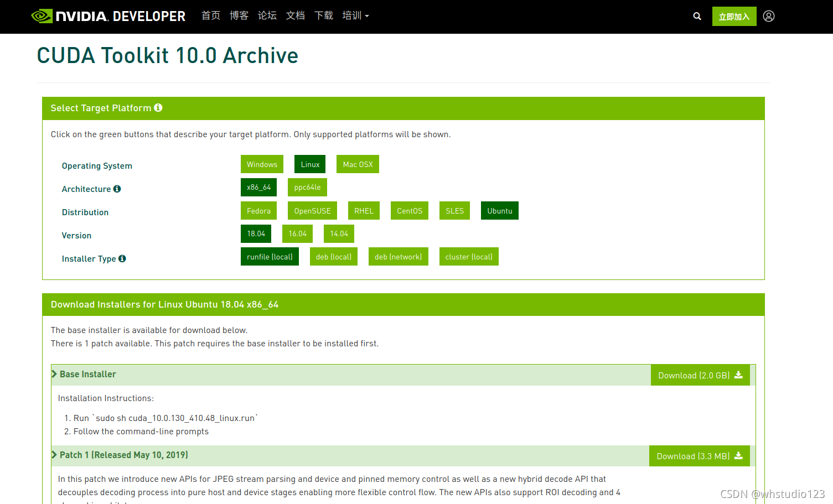Open the user account profile icon
The width and height of the screenshot is (833, 504).
[x=769, y=16]
